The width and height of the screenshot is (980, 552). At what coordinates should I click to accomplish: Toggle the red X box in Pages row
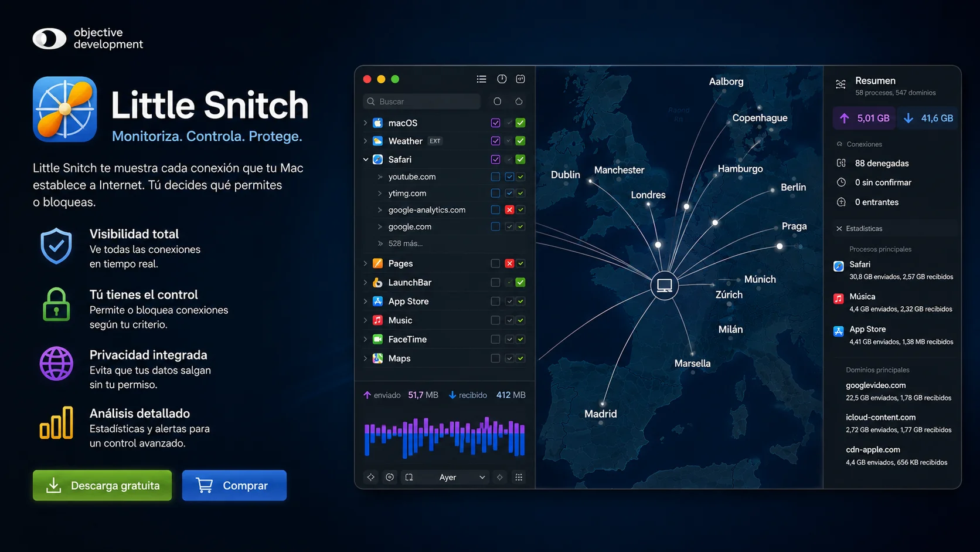509,263
